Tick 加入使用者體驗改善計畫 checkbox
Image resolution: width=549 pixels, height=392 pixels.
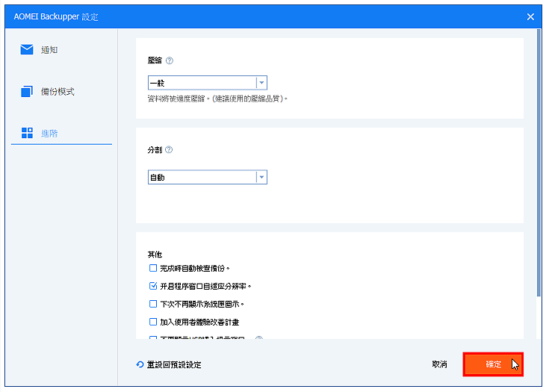pyautogui.click(x=153, y=322)
